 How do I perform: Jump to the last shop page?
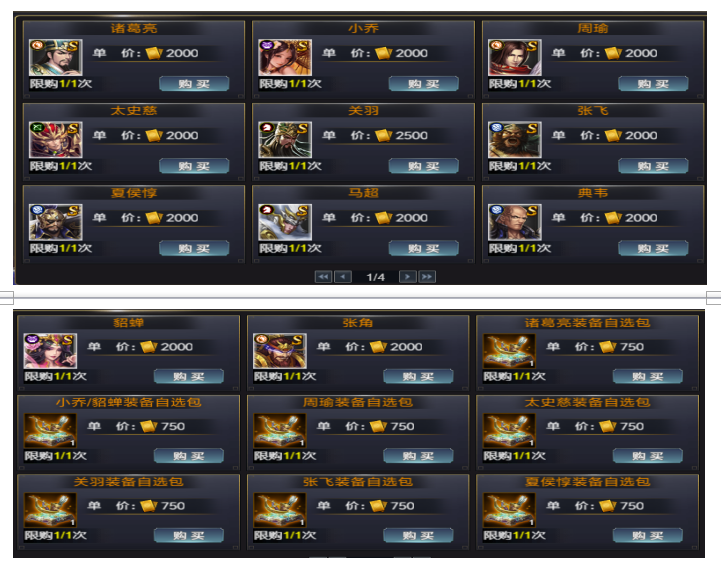(427, 276)
